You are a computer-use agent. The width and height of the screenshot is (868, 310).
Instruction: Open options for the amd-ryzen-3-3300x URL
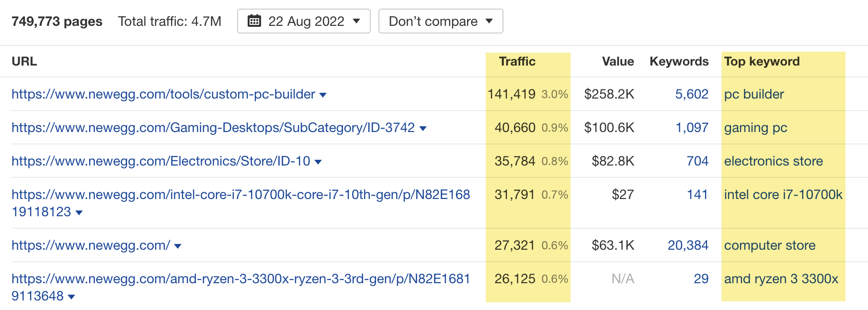click(x=71, y=296)
